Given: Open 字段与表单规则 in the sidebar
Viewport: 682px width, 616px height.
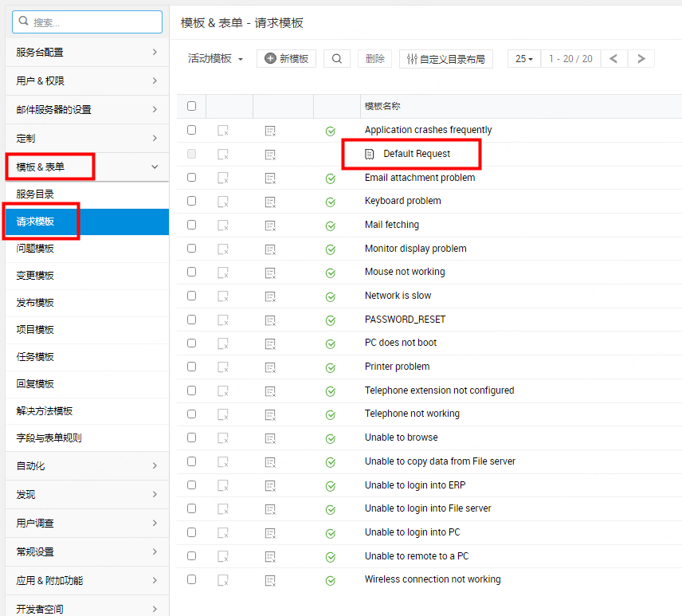Looking at the screenshot, I should 87,438.
